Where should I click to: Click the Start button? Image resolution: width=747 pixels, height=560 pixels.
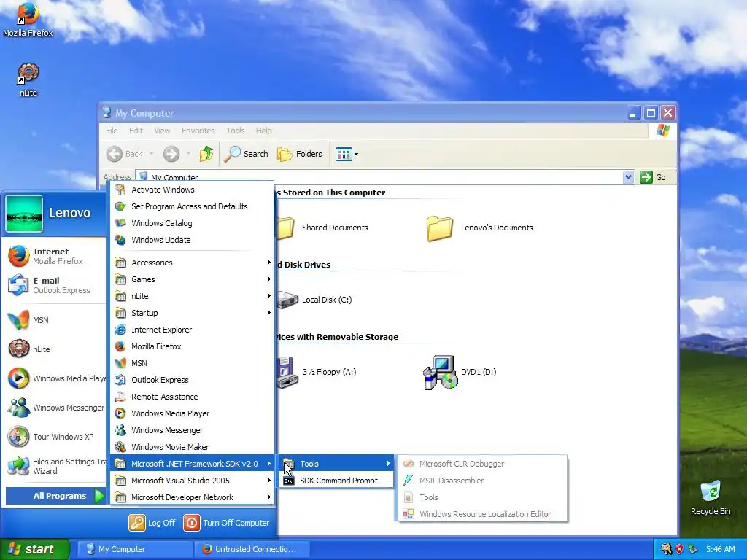tap(35, 549)
